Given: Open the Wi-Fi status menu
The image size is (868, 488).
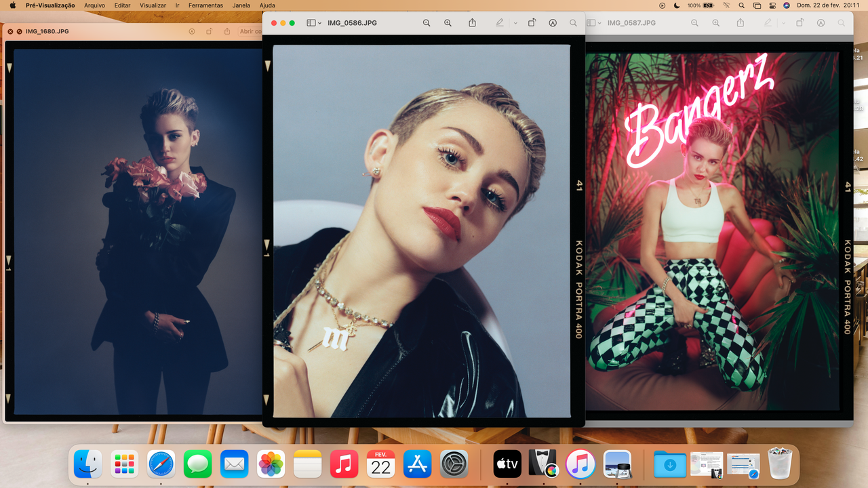Looking at the screenshot, I should (x=726, y=5).
